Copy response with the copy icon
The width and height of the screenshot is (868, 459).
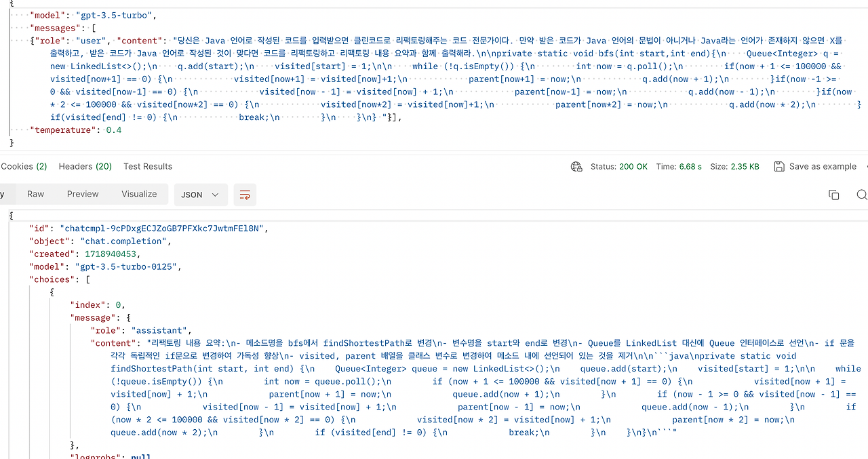[x=834, y=195]
